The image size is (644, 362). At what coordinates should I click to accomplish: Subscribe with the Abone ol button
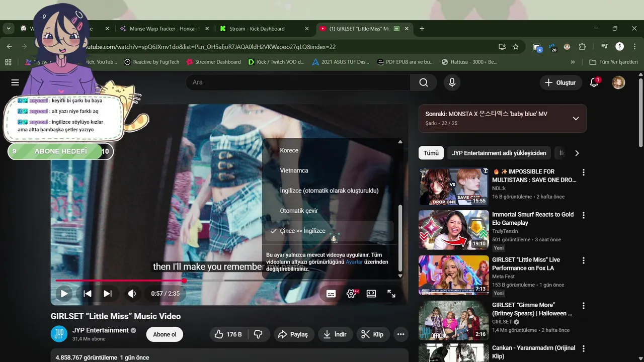click(165, 334)
